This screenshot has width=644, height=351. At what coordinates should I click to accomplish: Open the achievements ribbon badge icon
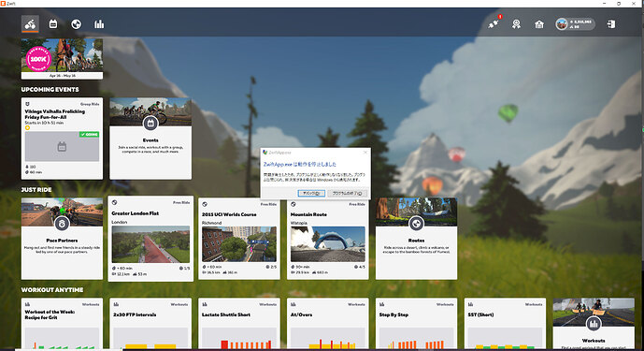(516, 23)
